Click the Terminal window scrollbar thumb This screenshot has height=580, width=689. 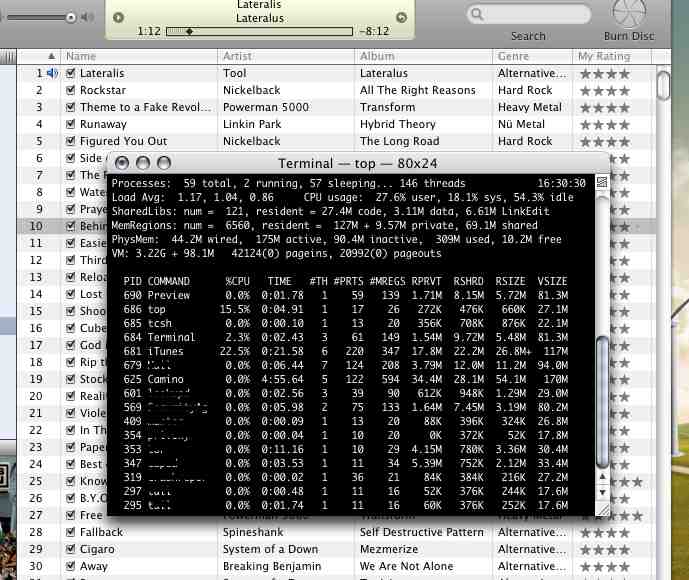(x=602, y=402)
